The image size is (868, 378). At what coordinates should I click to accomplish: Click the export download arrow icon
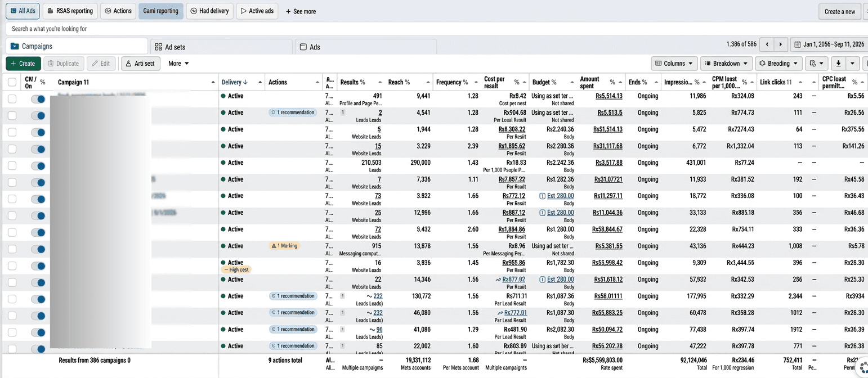[x=838, y=64]
